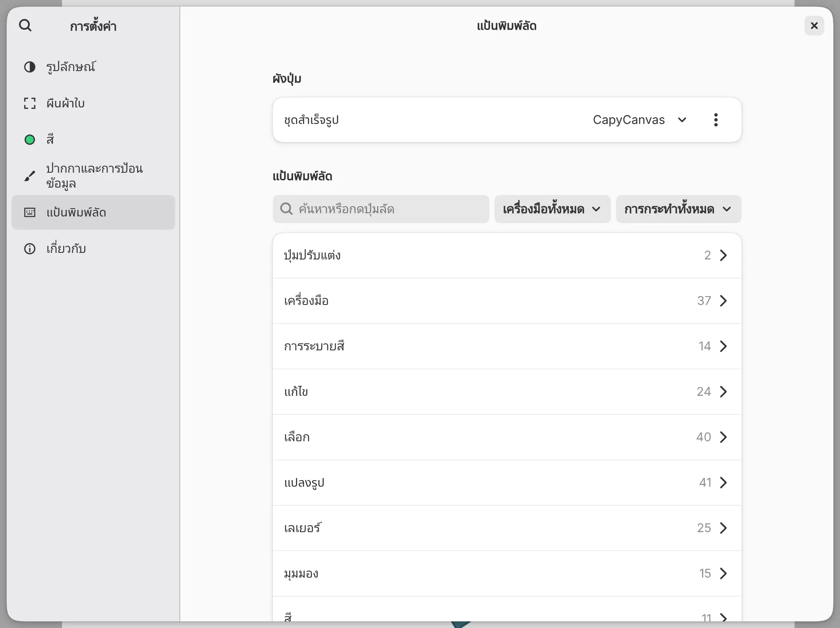Click the แปลงรูป category label
The height and width of the screenshot is (628, 840).
(x=304, y=483)
